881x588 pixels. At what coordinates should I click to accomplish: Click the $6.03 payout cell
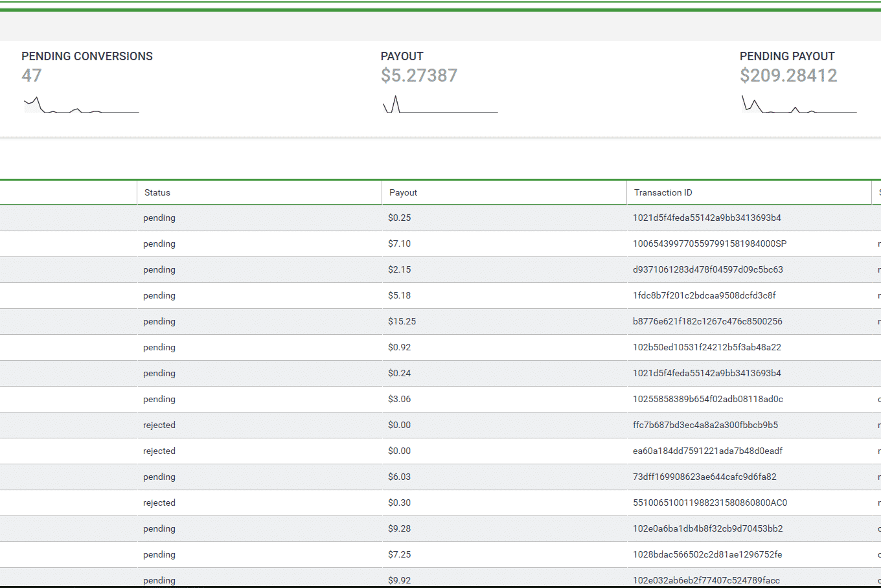tap(400, 477)
